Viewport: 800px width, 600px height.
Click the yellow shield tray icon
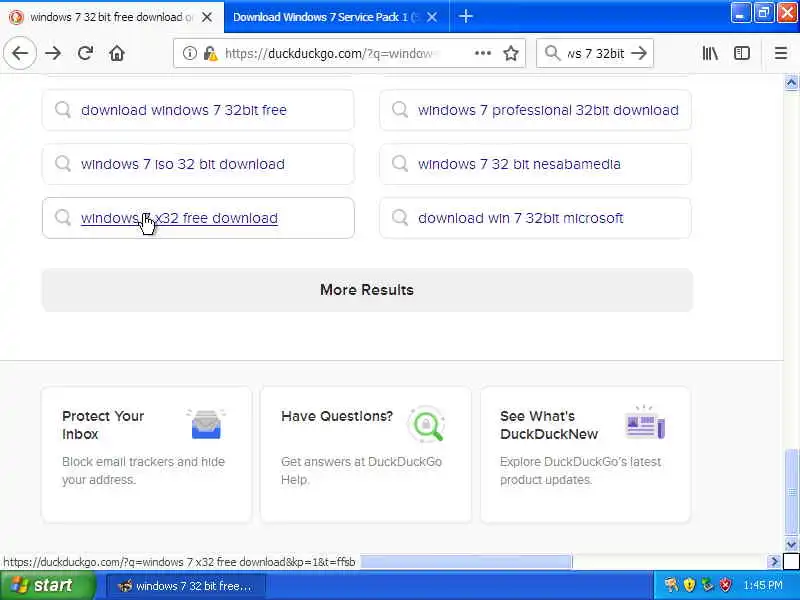point(689,585)
